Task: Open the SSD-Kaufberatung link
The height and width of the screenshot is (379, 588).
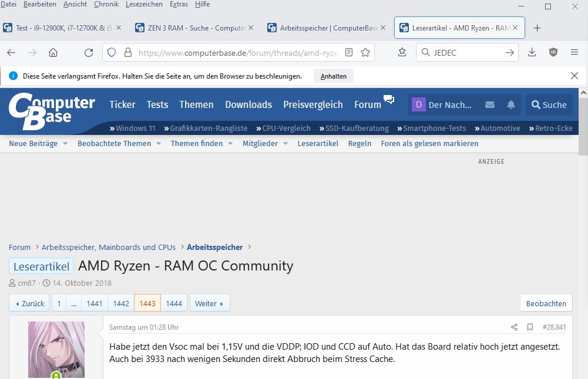Action: 354,128
